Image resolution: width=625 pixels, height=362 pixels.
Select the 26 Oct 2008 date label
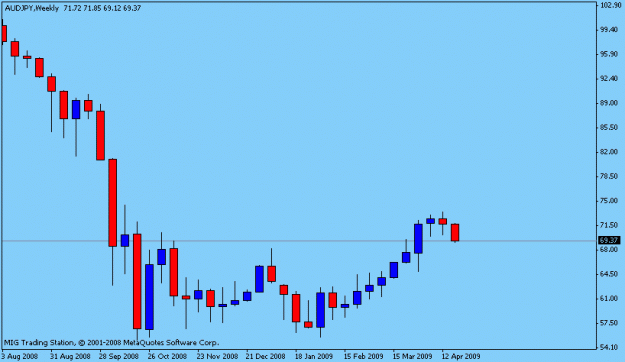coord(167,356)
